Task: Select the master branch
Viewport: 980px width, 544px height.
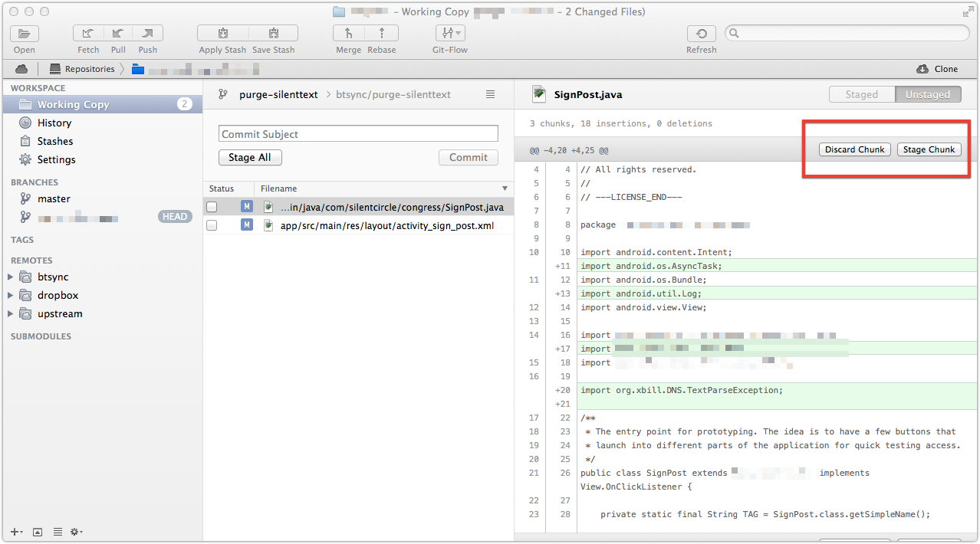Action: pyautogui.click(x=54, y=198)
